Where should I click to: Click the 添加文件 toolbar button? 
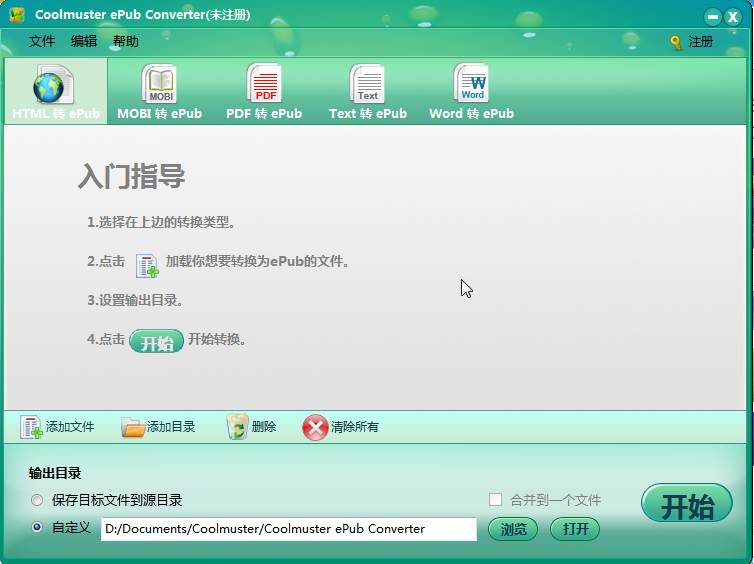(57, 427)
